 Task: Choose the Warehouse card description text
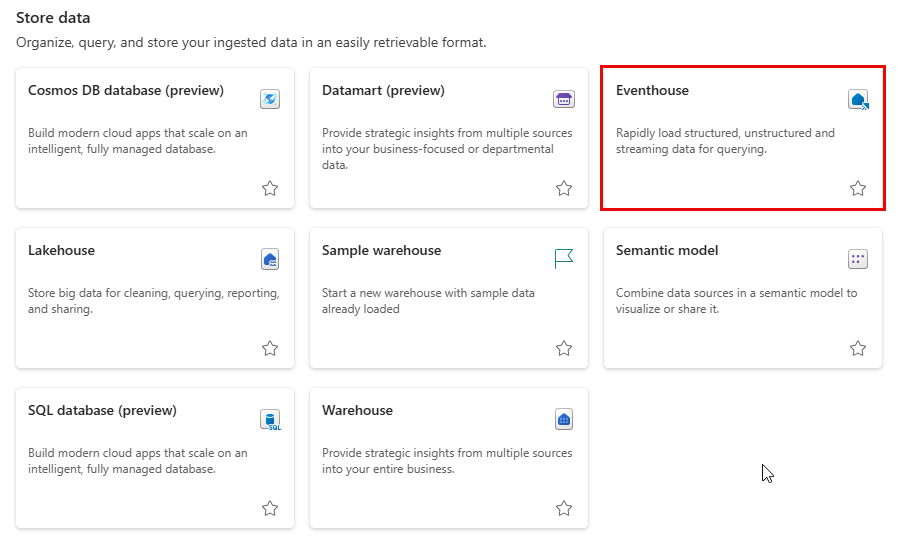447,461
